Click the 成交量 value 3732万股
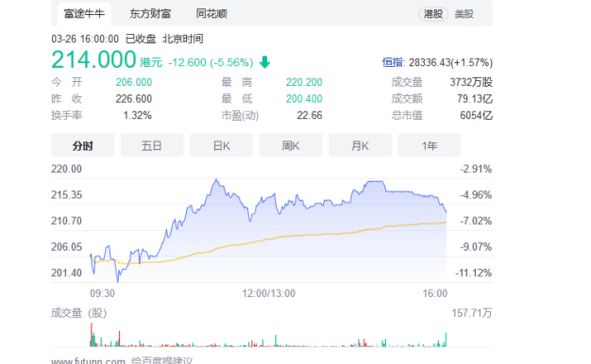The width and height of the screenshot is (591, 364). coord(471,82)
